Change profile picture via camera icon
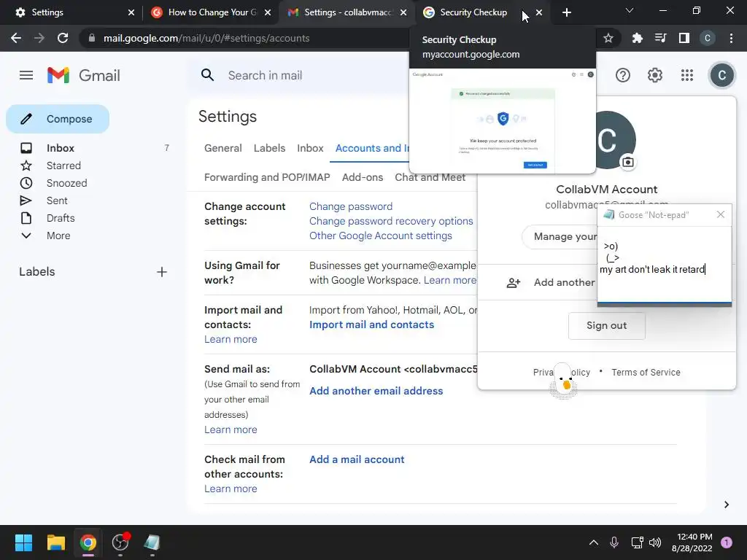 [628, 163]
